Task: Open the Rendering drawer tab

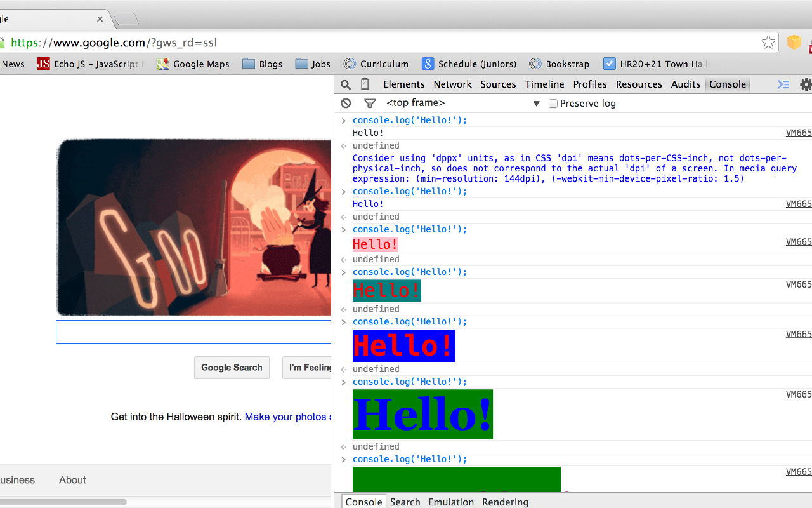Action: tap(505, 502)
